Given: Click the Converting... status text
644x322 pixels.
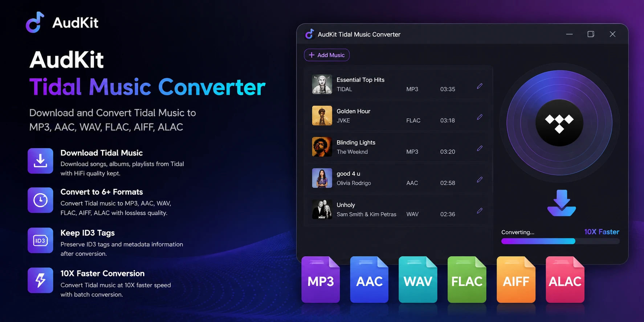Looking at the screenshot, I should pyautogui.click(x=518, y=232).
